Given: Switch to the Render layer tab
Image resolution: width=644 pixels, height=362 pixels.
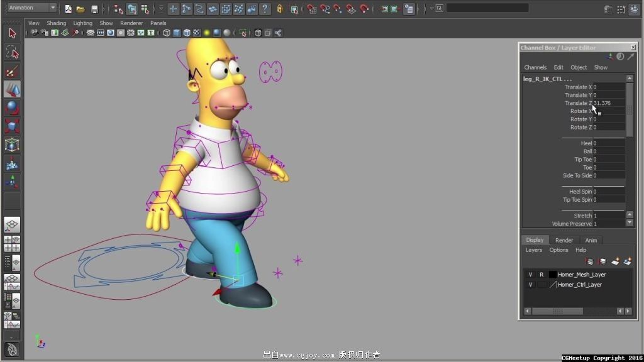Looking at the screenshot, I should pos(564,241).
